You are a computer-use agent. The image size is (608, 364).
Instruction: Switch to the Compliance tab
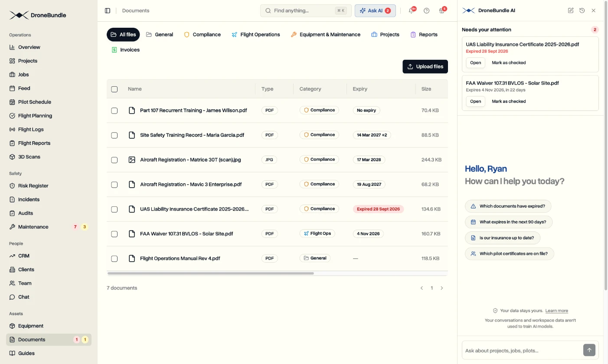click(x=202, y=35)
